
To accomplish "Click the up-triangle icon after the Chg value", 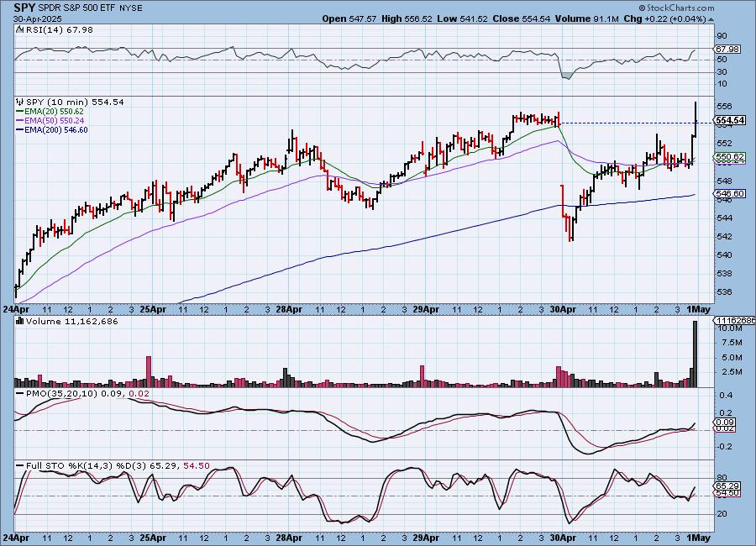I will 711,19.
